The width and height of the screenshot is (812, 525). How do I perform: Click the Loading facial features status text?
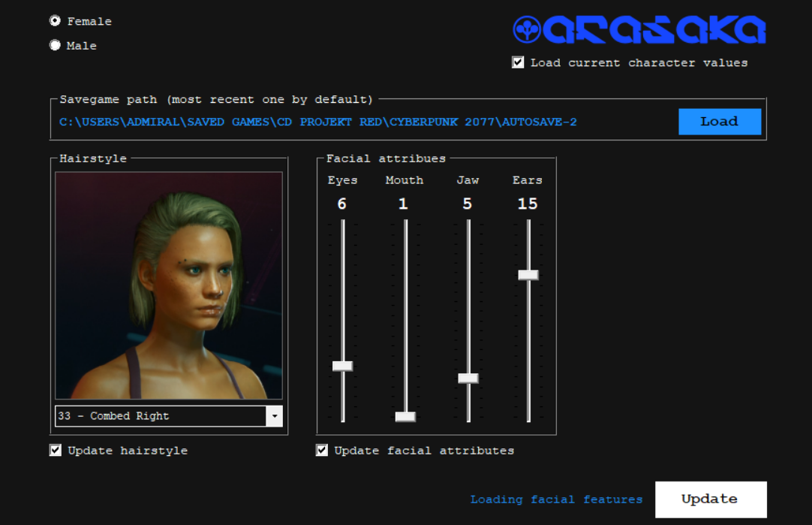click(x=556, y=499)
